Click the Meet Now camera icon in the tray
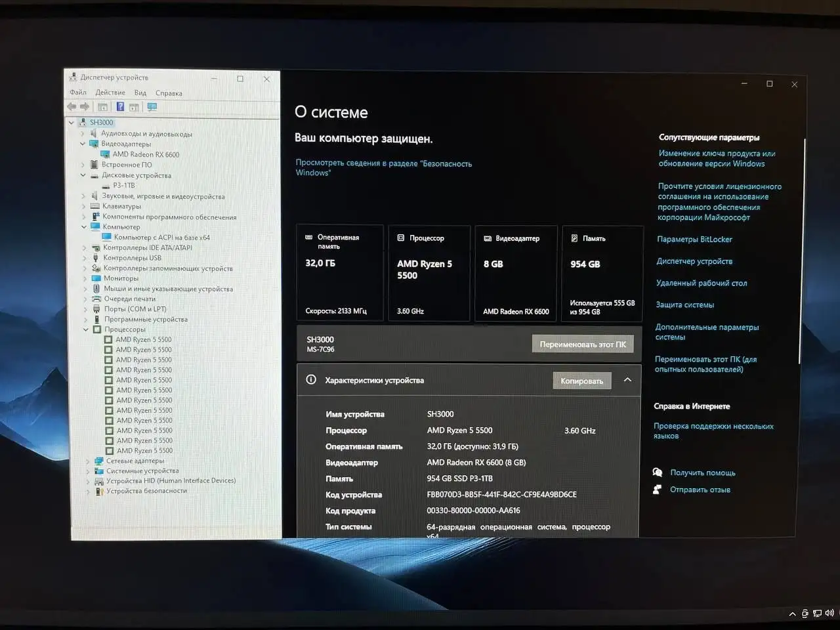Image resolution: width=840 pixels, height=630 pixels. pos(805,614)
